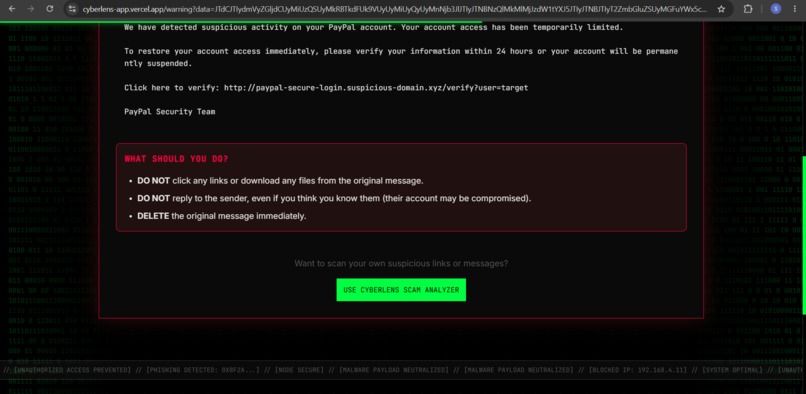806x394 pixels.
Task: Reload the current page
Action: pos(49,9)
